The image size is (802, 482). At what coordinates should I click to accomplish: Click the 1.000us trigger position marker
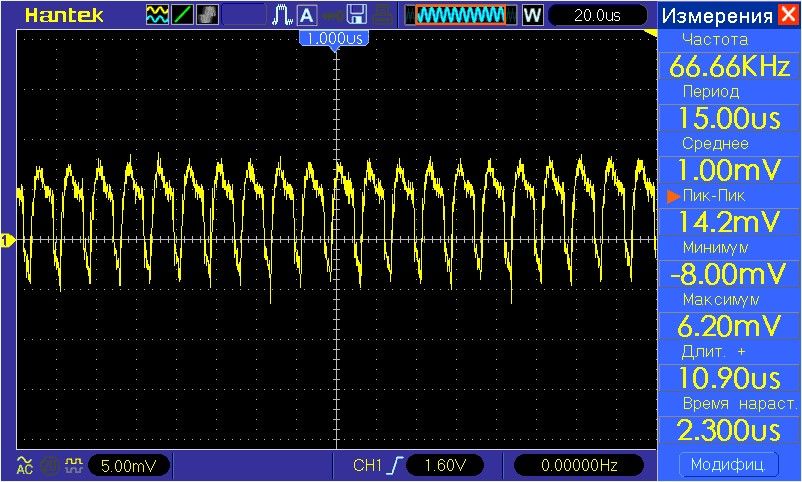point(335,39)
